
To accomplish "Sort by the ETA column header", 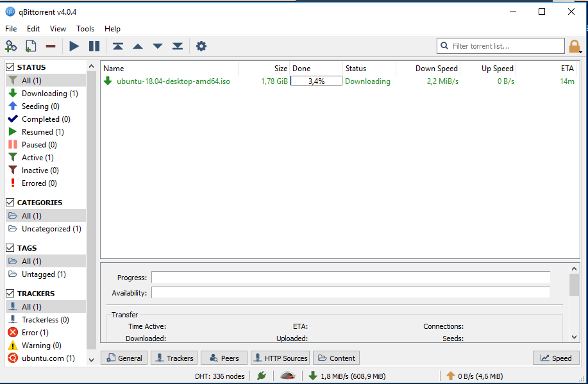I will 546,68.
